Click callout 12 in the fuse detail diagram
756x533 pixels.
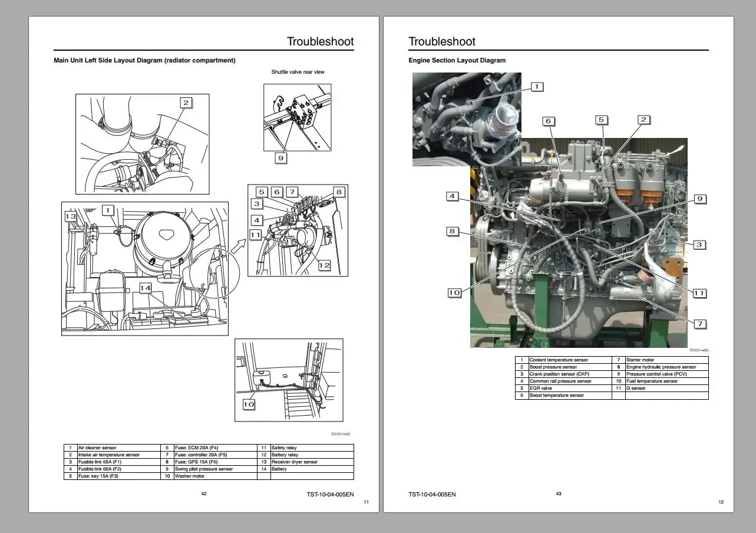tap(324, 265)
